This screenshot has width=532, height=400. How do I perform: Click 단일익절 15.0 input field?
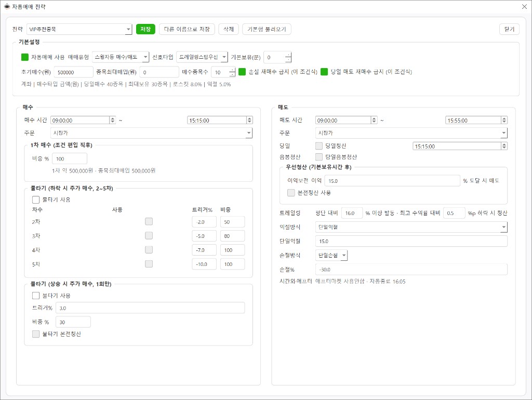point(411,241)
